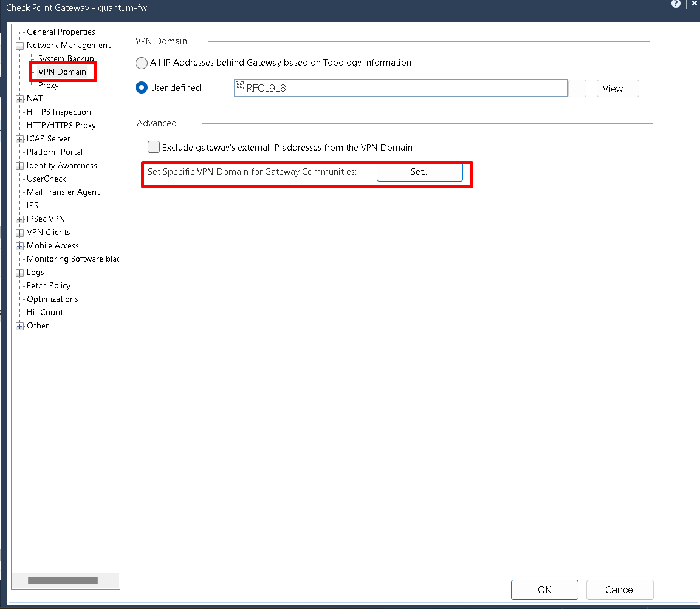Click the View... button
This screenshot has width=700, height=609.
tap(617, 89)
